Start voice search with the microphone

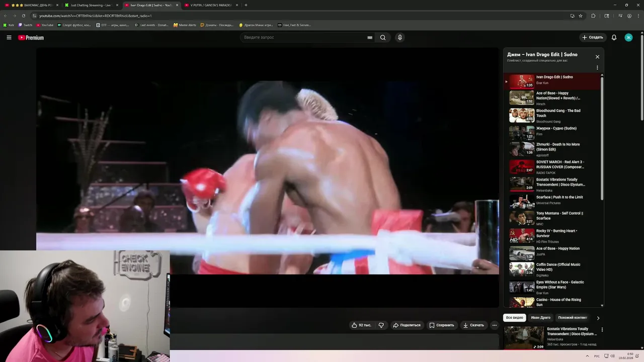400,37
